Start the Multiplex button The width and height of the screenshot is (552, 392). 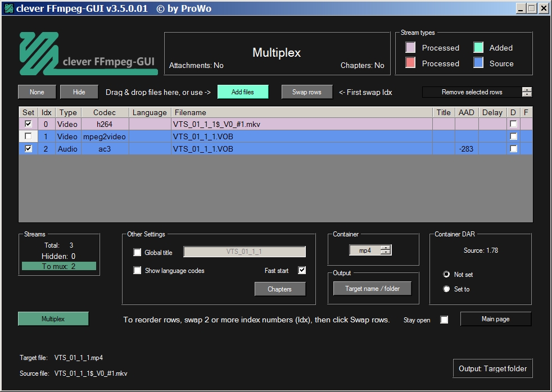tap(53, 319)
